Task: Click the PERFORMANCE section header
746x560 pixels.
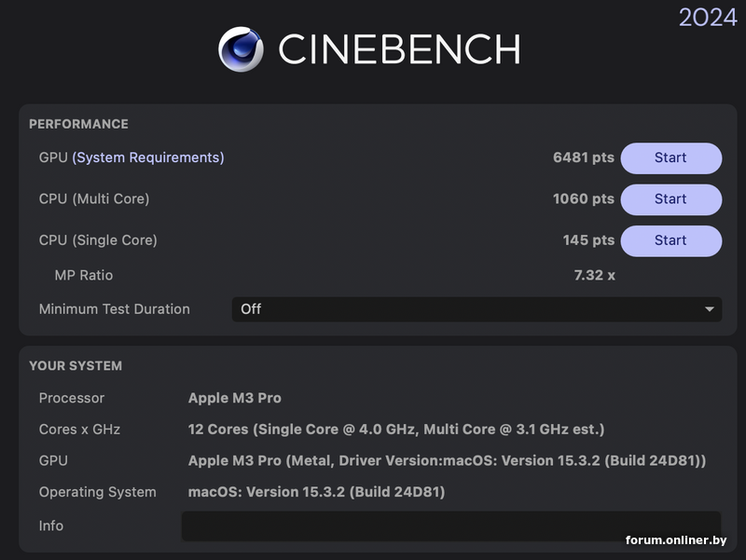Action: pos(78,125)
